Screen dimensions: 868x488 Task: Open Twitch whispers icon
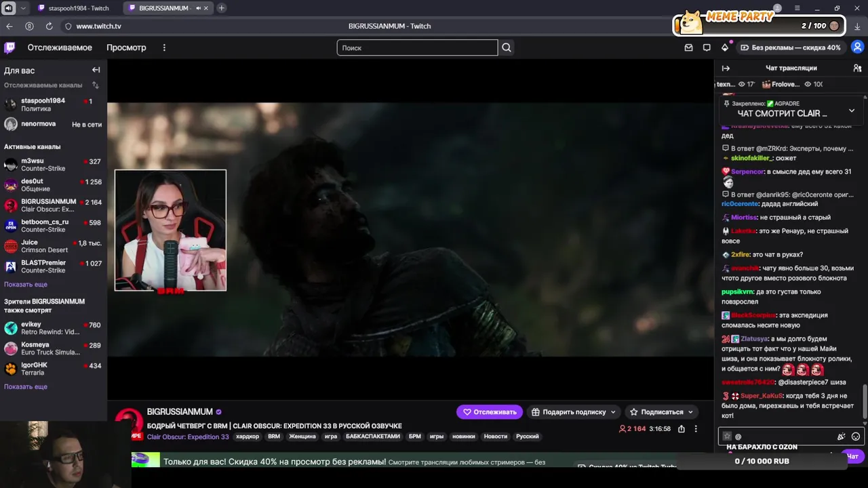click(x=707, y=47)
